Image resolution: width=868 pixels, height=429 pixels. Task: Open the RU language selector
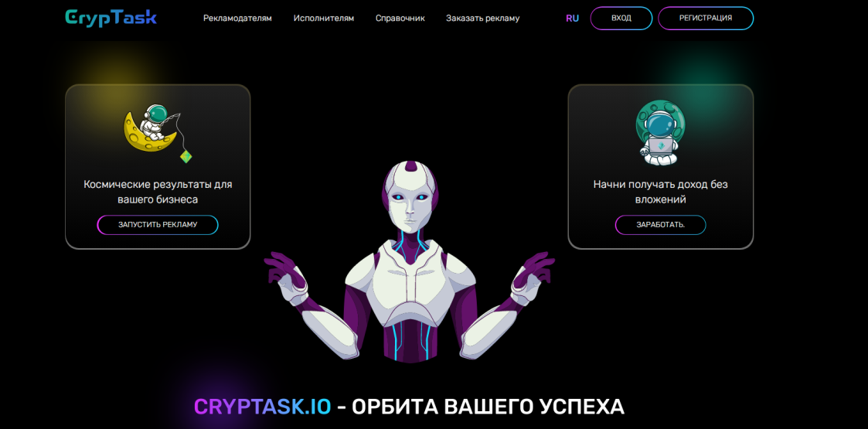point(573,19)
